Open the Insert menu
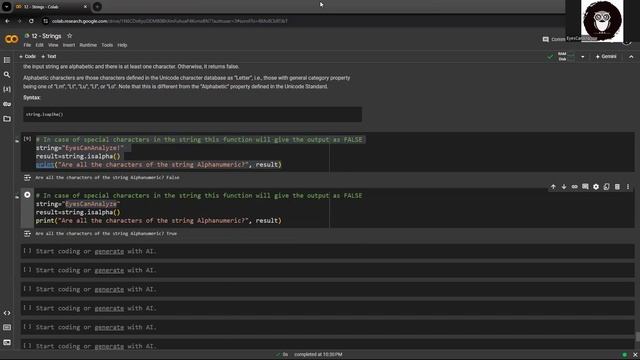 (x=69, y=45)
